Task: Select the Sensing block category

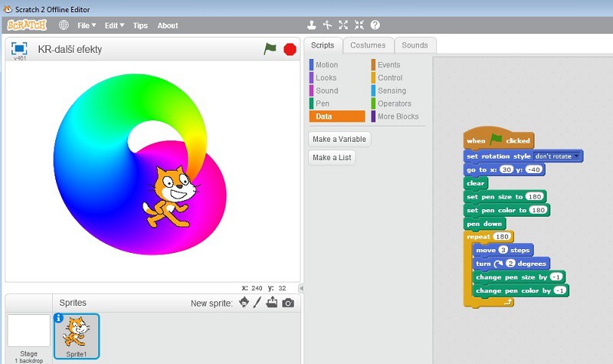Action: 398,90
